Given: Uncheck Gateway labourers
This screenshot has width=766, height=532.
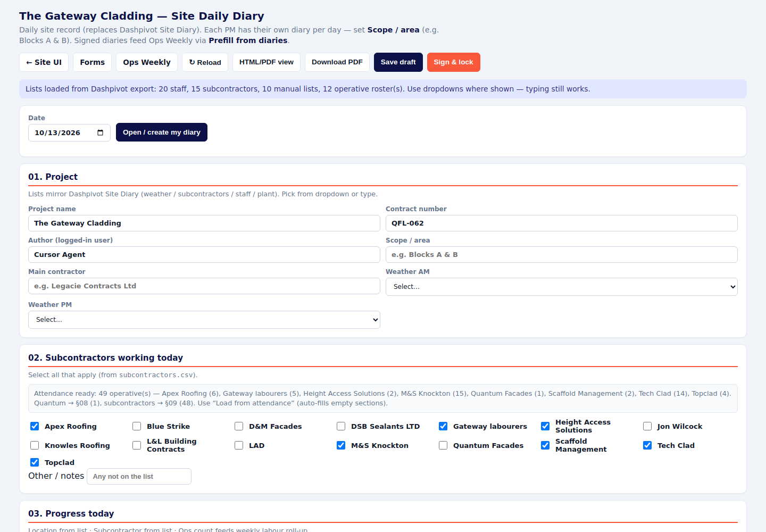Looking at the screenshot, I should (443, 426).
